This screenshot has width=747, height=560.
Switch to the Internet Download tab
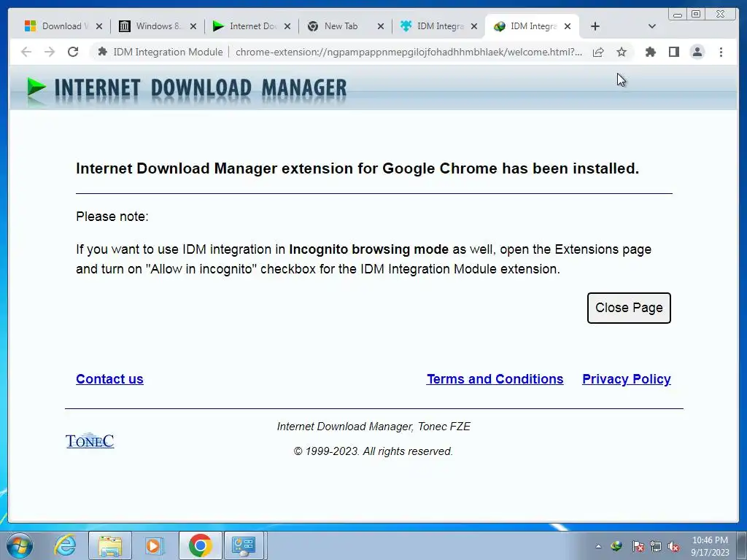(247, 26)
